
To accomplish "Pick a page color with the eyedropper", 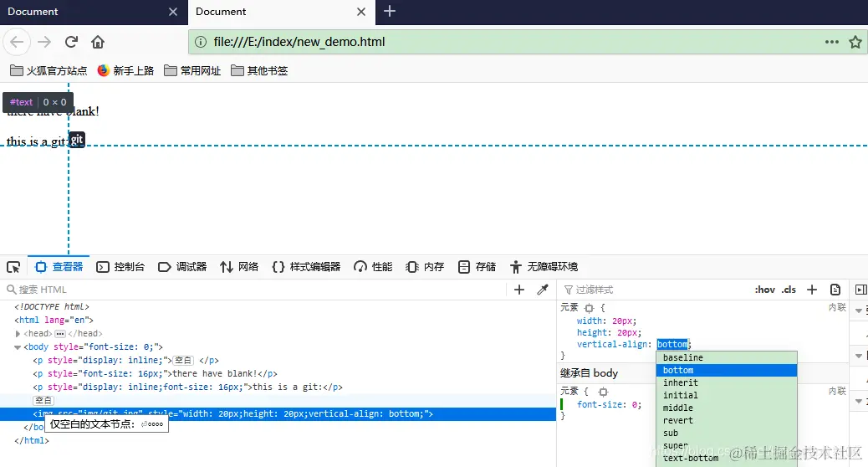I will (543, 290).
